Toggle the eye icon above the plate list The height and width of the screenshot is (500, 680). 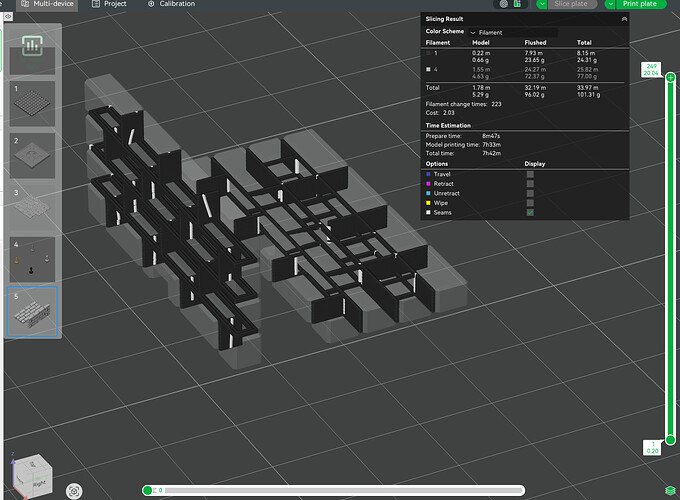point(8,16)
